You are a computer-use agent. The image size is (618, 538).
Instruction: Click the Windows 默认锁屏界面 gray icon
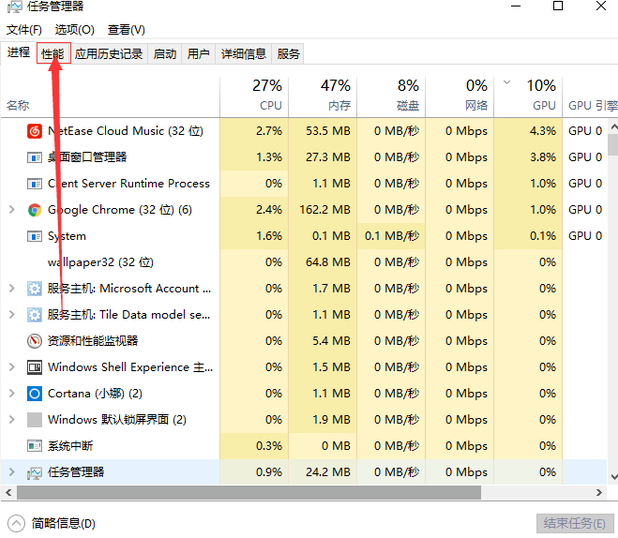35,420
